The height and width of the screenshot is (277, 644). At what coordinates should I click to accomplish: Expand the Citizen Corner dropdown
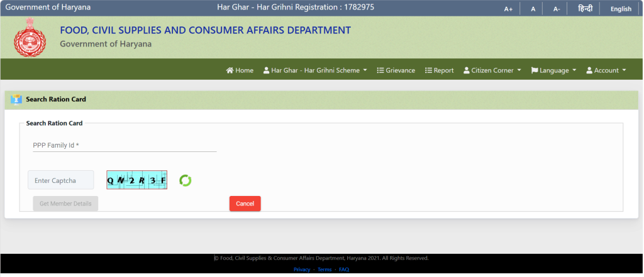[x=492, y=70]
